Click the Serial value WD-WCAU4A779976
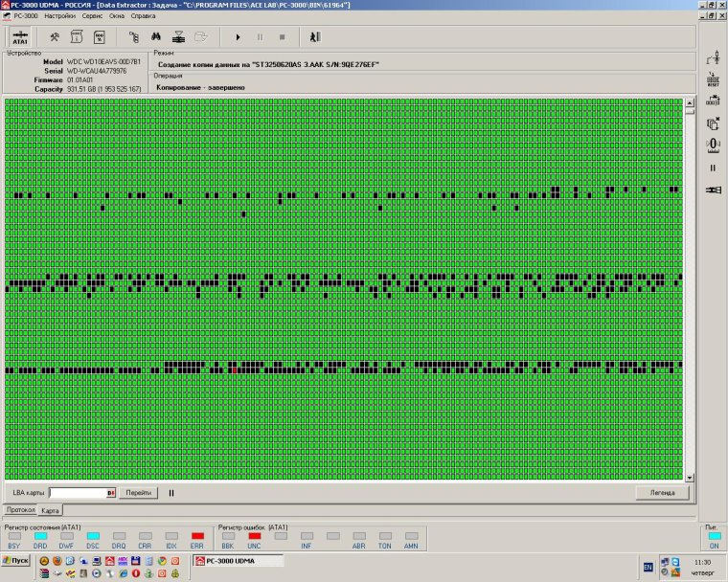 coord(97,71)
